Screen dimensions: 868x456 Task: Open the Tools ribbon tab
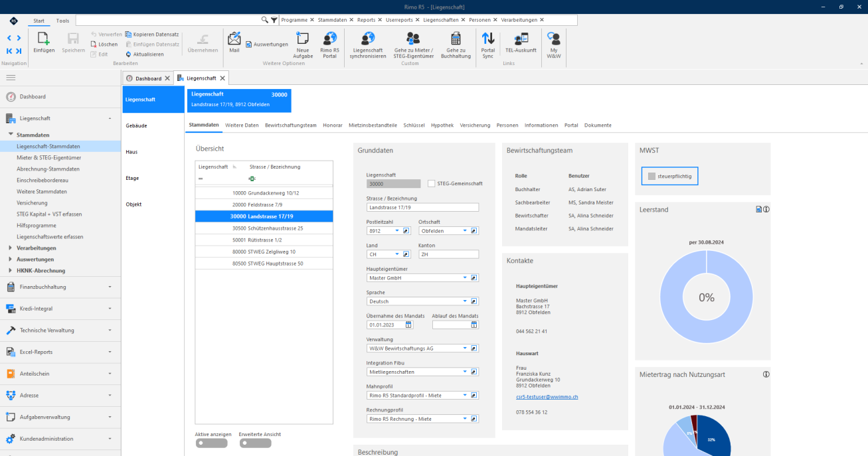tap(62, 21)
